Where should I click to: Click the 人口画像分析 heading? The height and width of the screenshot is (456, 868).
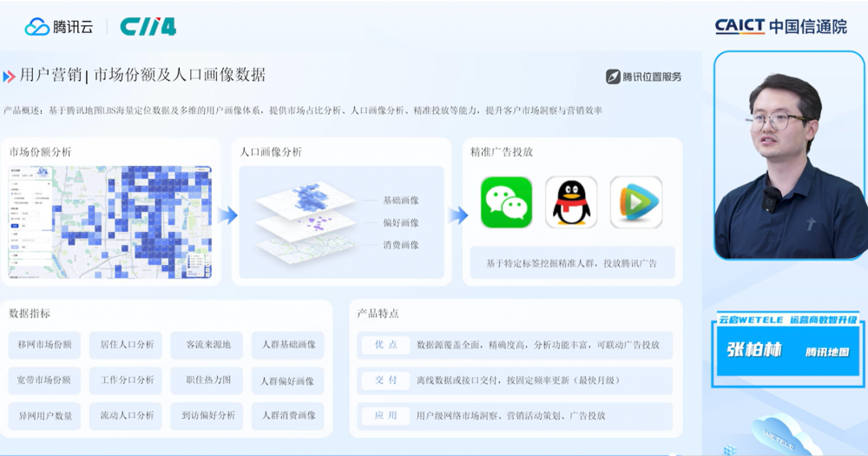coord(271,152)
